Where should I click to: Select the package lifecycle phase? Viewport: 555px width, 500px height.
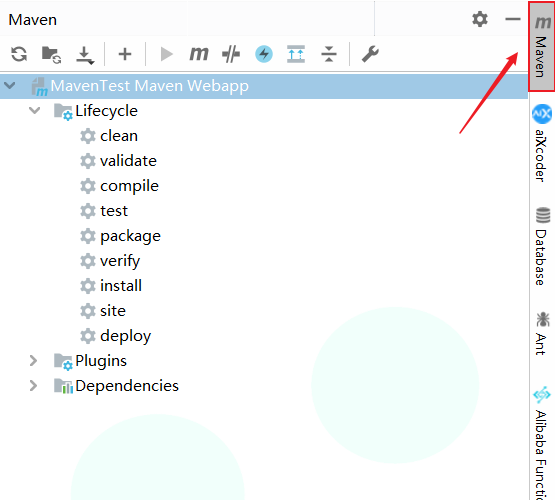[x=264, y=236]
